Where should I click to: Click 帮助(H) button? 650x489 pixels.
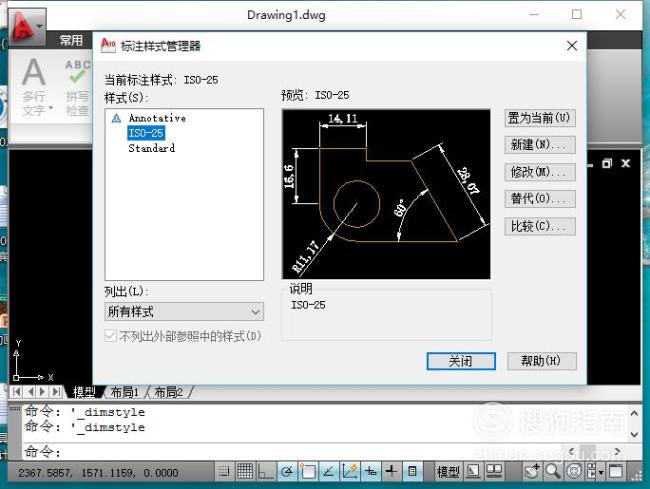pyautogui.click(x=541, y=361)
